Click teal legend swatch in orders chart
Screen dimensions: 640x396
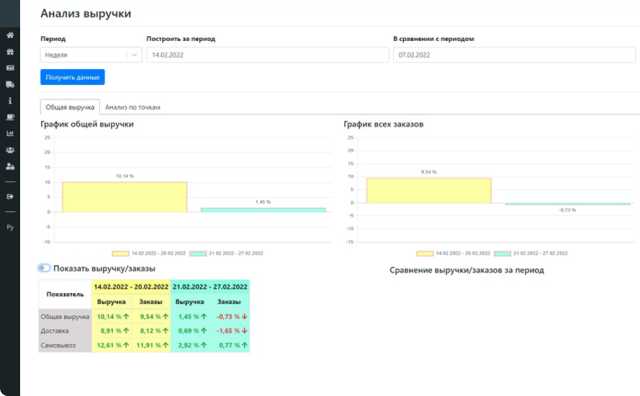coord(502,254)
